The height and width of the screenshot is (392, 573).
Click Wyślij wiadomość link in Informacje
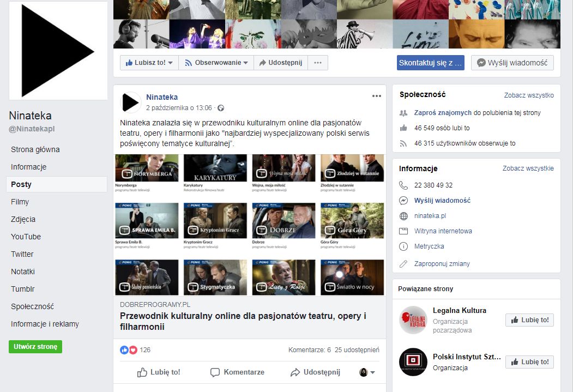pyautogui.click(x=442, y=201)
